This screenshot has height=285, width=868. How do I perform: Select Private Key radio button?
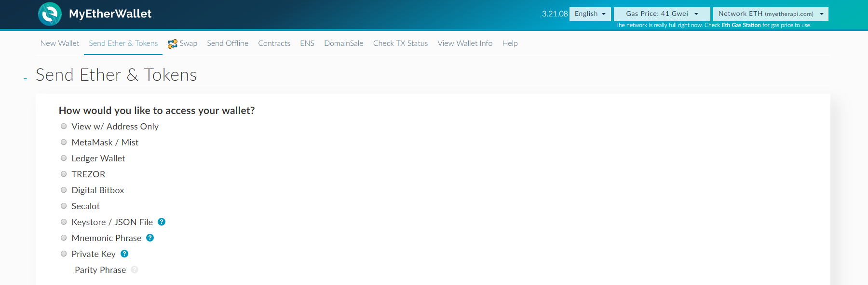(64, 254)
